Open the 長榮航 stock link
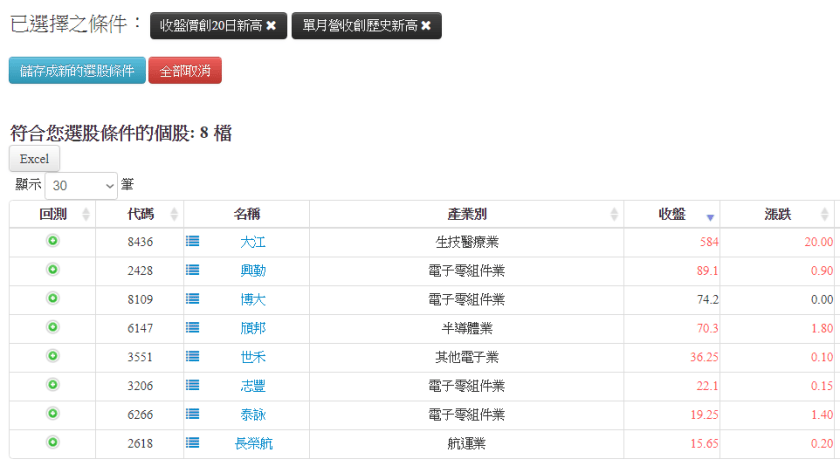840x466 pixels. click(253, 443)
